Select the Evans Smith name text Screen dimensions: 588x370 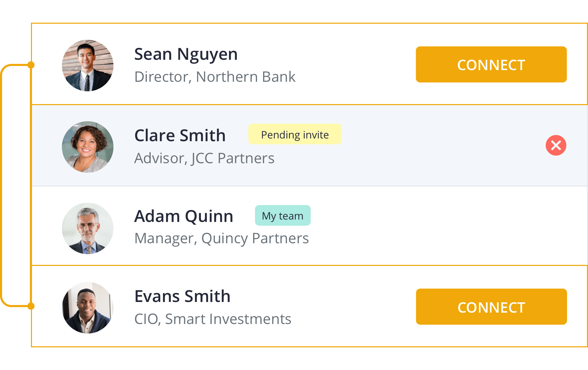point(182,296)
